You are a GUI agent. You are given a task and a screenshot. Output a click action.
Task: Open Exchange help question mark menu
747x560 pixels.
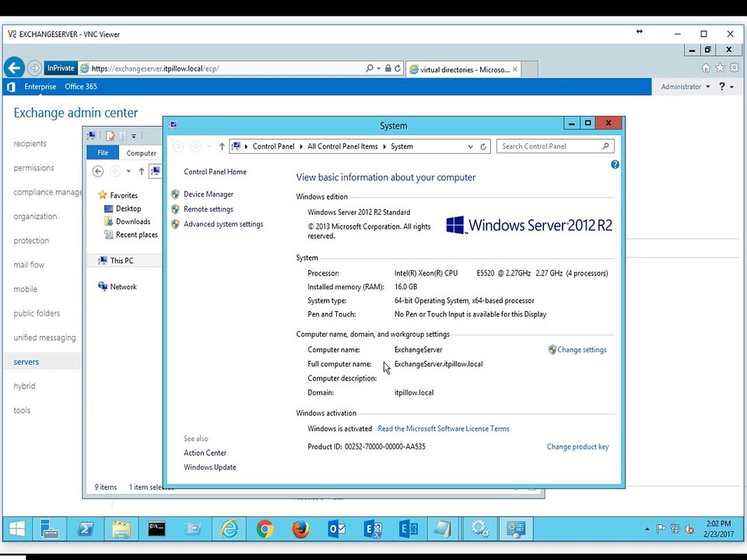coord(726,86)
